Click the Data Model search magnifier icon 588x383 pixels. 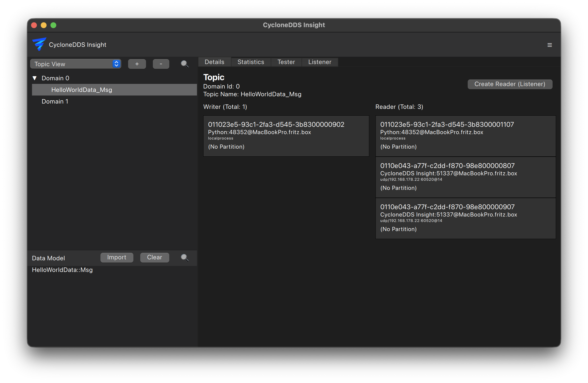[184, 258]
